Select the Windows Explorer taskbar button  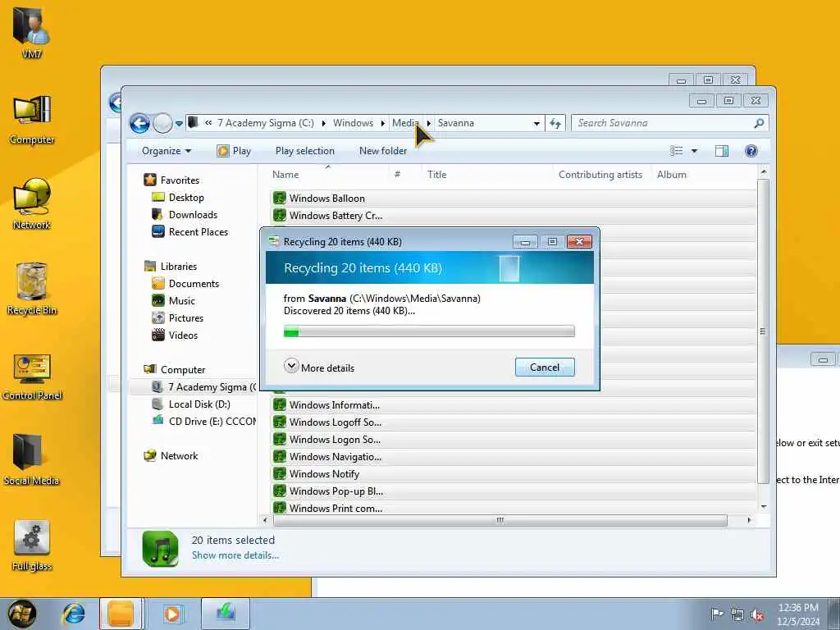pos(121,614)
